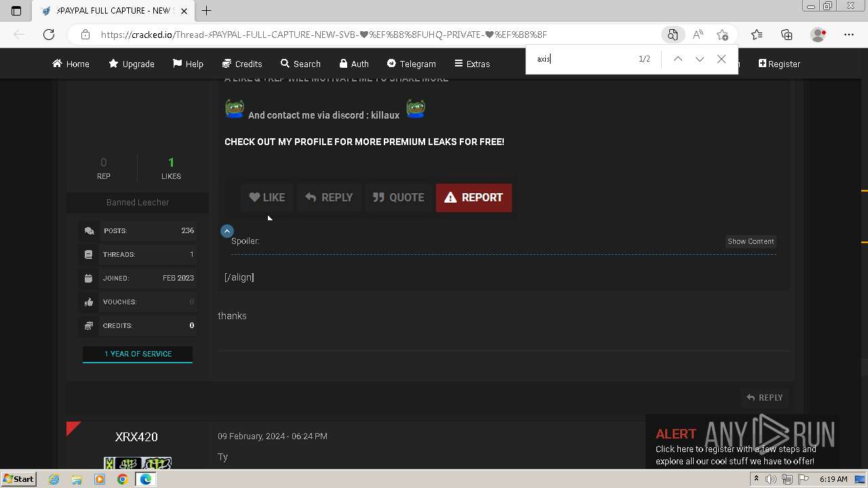Go to next find result

pyautogui.click(x=700, y=59)
